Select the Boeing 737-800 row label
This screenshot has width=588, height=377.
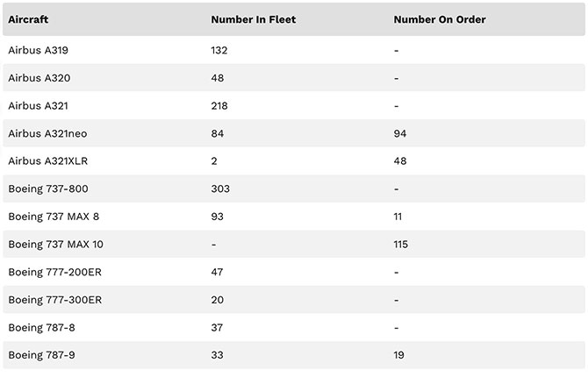click(x=48, y=188)
